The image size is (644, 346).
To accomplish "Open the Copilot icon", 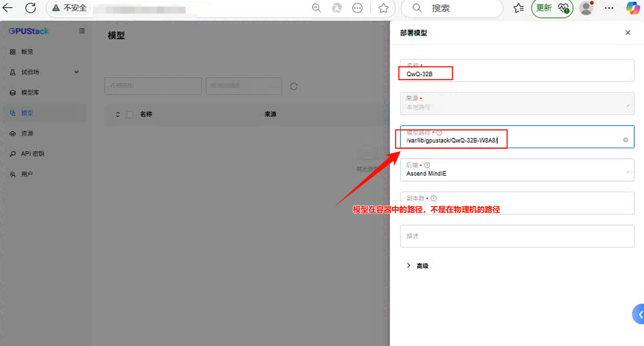I will pyautogui.click(x=633, y=8).
